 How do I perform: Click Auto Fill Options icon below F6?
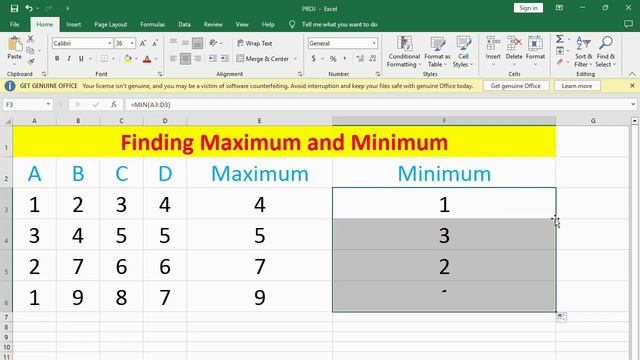pyautogui.click(x=562, y=317)
